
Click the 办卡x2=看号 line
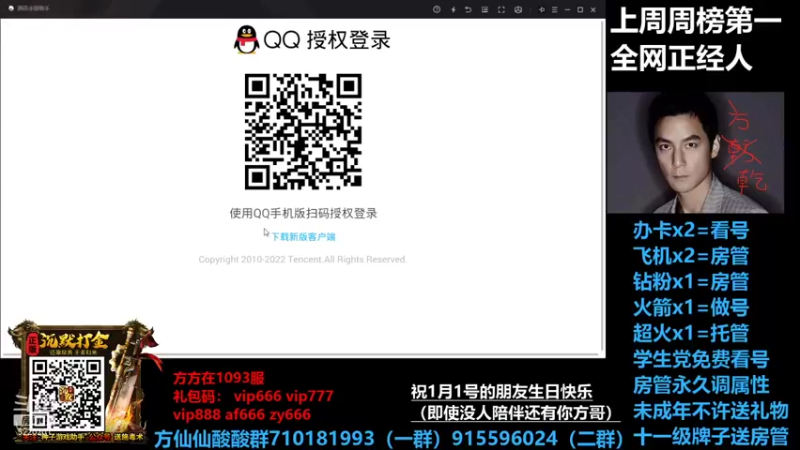coord(691,231)
